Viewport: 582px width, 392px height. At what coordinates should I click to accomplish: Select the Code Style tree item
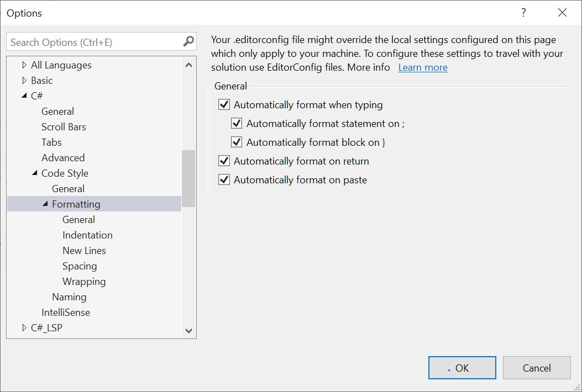65,173
